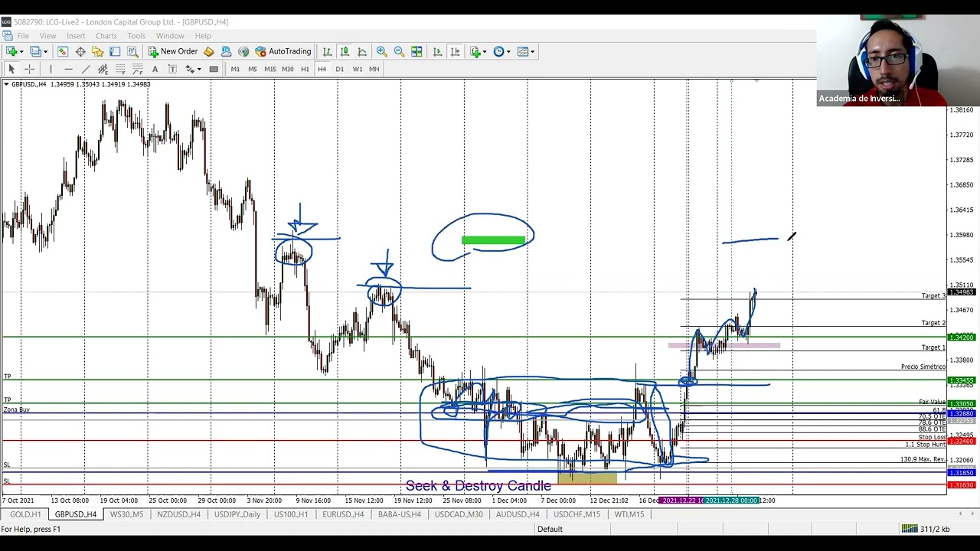Switch chart to line chart mode
The height and width of the screenshot is (551, 980).
(x=362, y=51)
